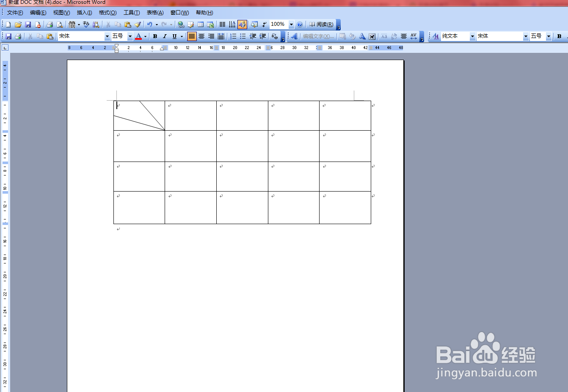This screenshot has width=568, height=392.
Task: Create a new blank document
Action: point(8,25)
